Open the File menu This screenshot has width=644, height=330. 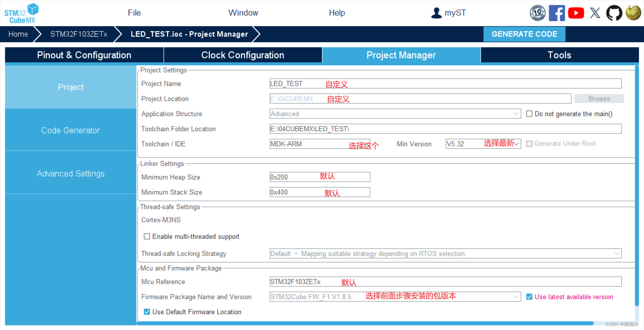pyautogui.click(x=134, y=13)
